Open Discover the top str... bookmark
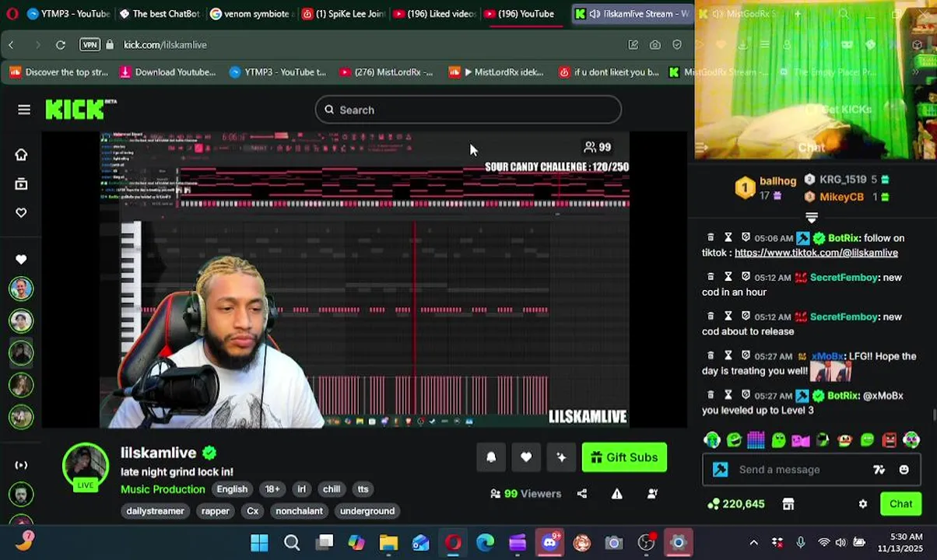 pos(58,72)
